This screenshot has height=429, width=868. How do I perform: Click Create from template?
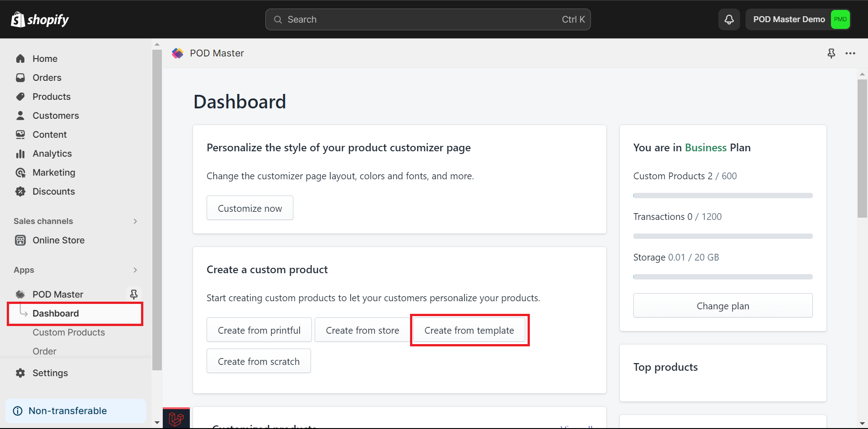click(x=469, y=330)
